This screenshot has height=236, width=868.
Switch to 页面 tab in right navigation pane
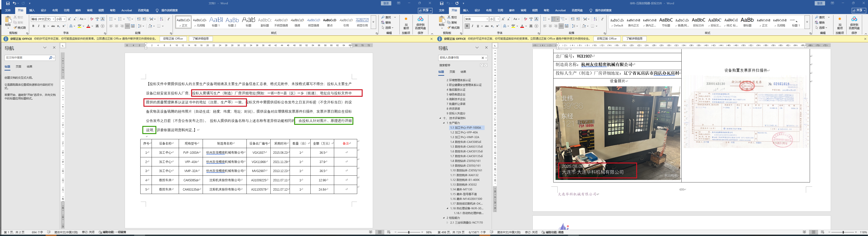pyautogui.click(x=452, y=72)
